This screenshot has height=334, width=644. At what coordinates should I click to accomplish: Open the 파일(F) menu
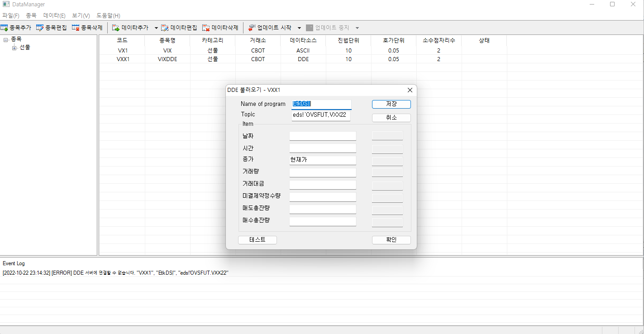tap(11, 15)
